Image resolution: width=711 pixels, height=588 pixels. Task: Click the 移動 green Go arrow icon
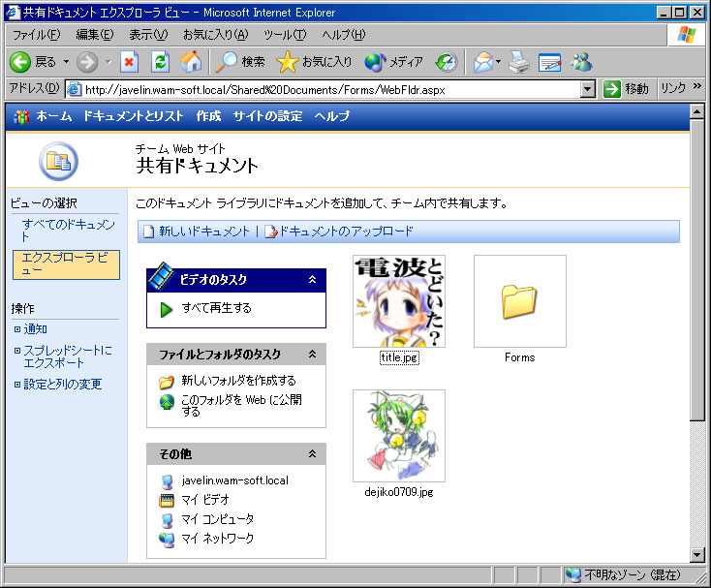(611, 89)
